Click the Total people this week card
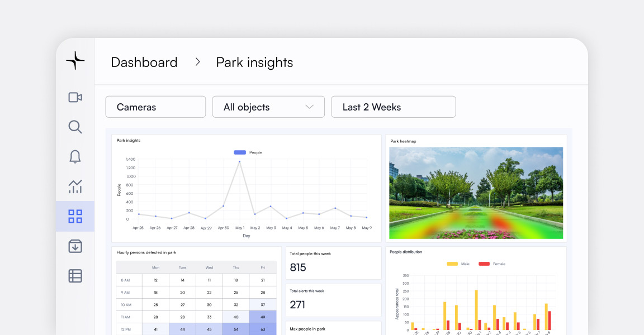This screenshot has width=644, height=335. (x=333, y=262)
